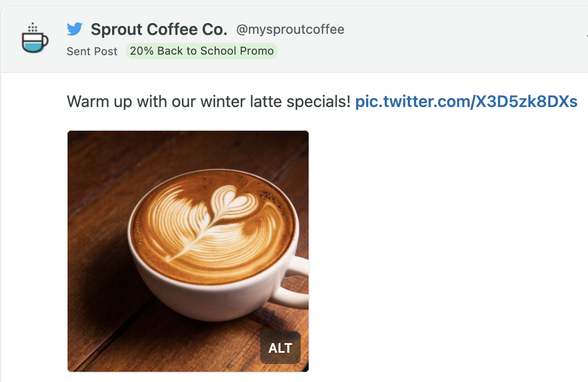The image size is (588, 382).
Task: Open the latte photo thumbnail
Action: (188, 251)
